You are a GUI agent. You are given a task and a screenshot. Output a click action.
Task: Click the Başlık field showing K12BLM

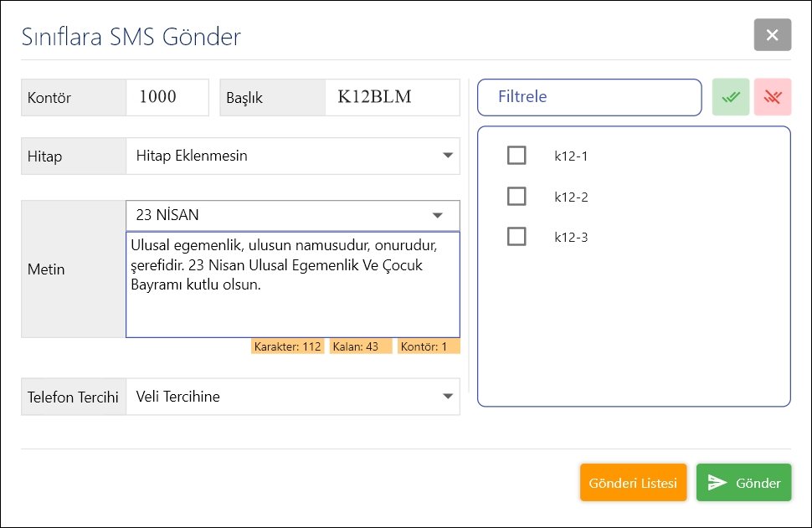[392, 97]
